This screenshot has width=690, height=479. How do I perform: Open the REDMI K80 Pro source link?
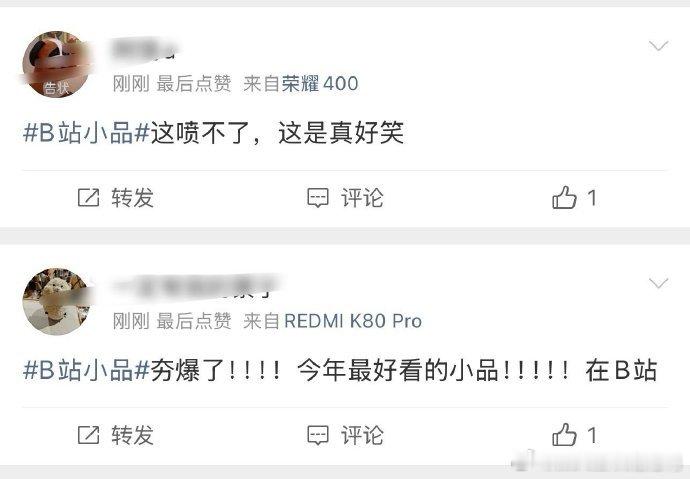click(353, 321)
